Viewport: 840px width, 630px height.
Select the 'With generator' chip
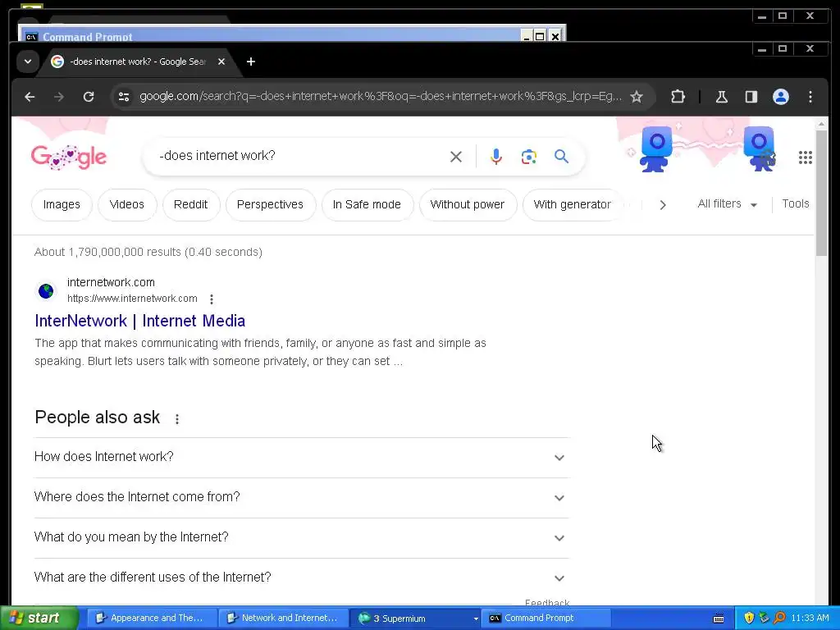(572, 204)
